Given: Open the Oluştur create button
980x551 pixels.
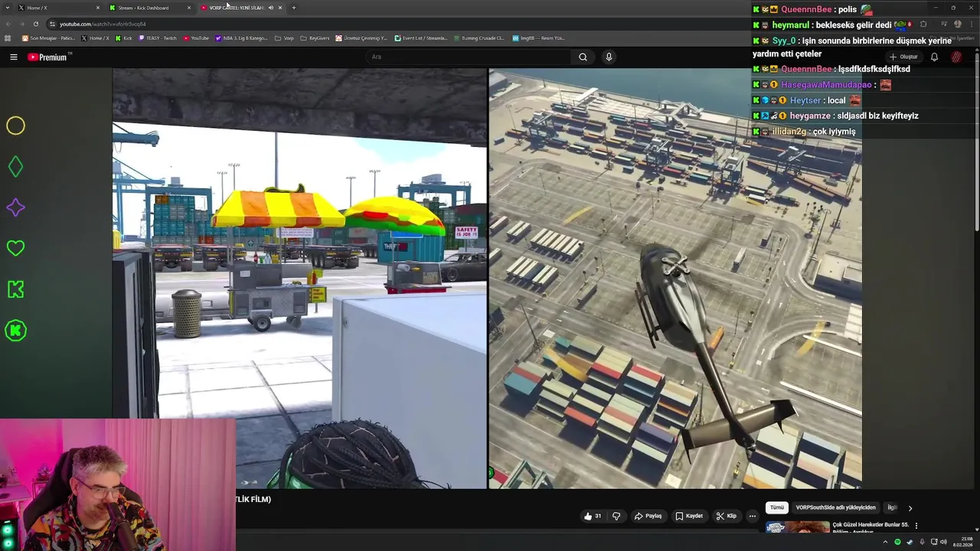Looking at the screenshot, I should pyautogui.click(x=903, y=57).
